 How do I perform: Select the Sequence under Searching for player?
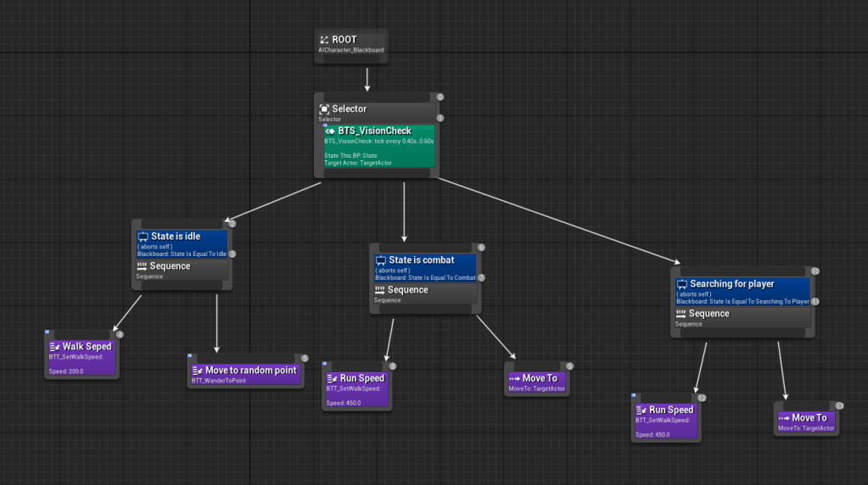click(742, 315)
